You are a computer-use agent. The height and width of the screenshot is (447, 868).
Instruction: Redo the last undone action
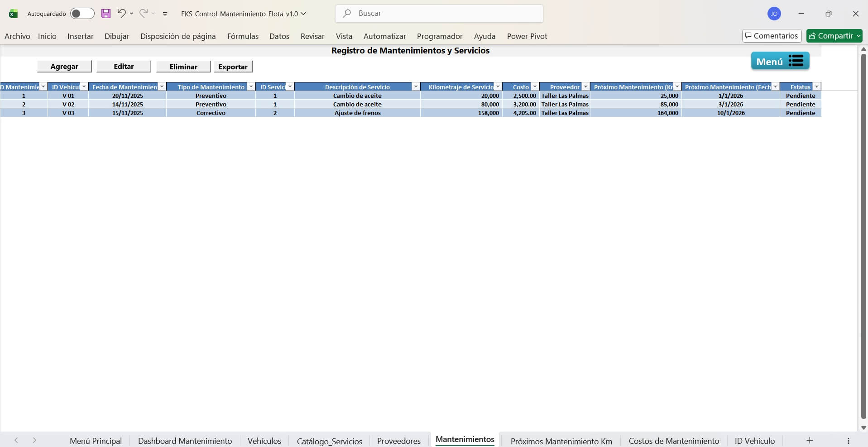point(144,13)
